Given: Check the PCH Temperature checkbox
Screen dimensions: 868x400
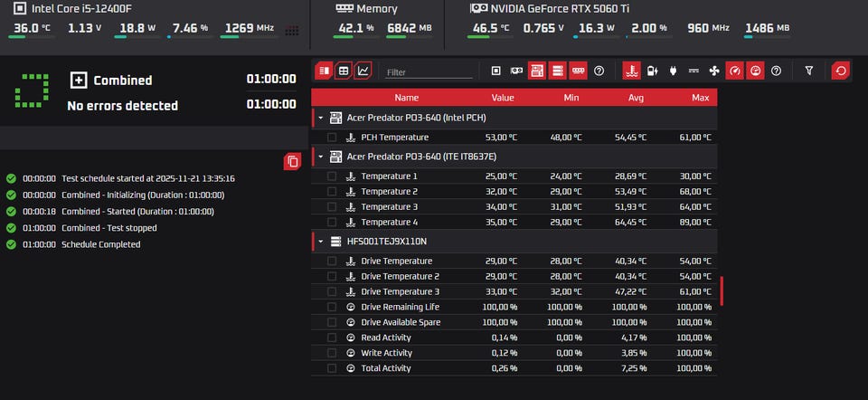Looking at the screenshot, I should coord(332,138).
